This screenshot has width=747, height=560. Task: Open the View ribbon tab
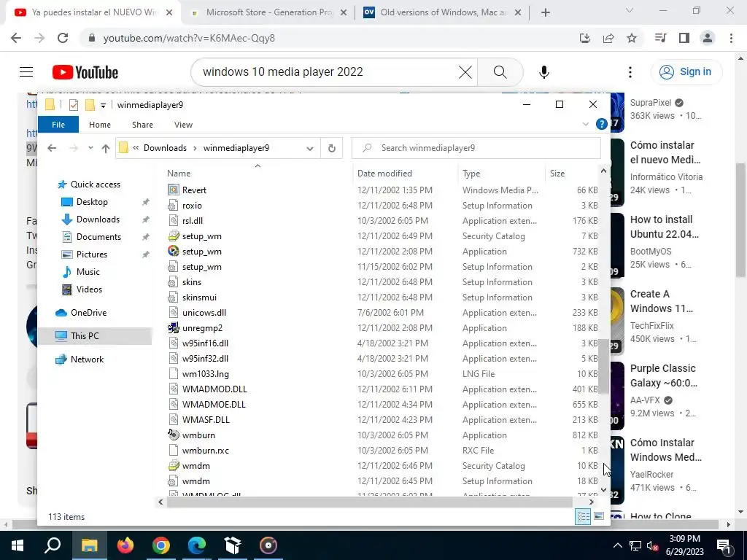point(183,125)
